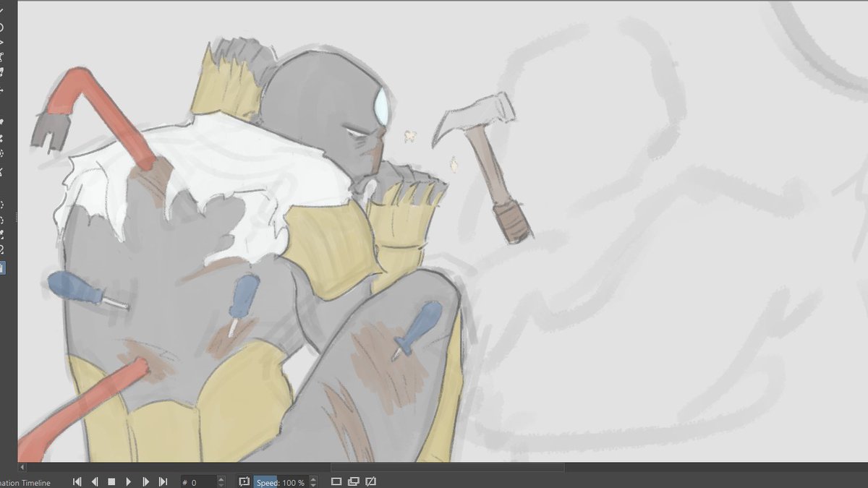
Task: Remove the current frame
Action: click(x=370, y=481)
